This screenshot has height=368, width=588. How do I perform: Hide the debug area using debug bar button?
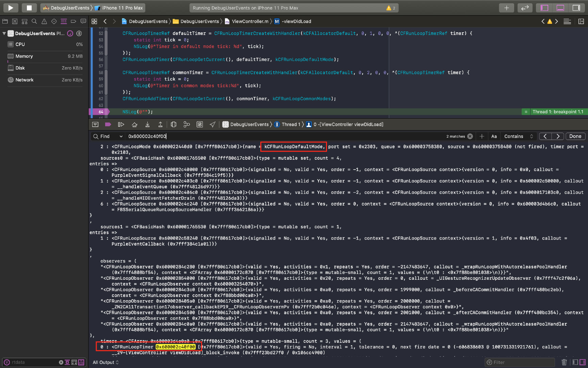click(x=95, y=124)
